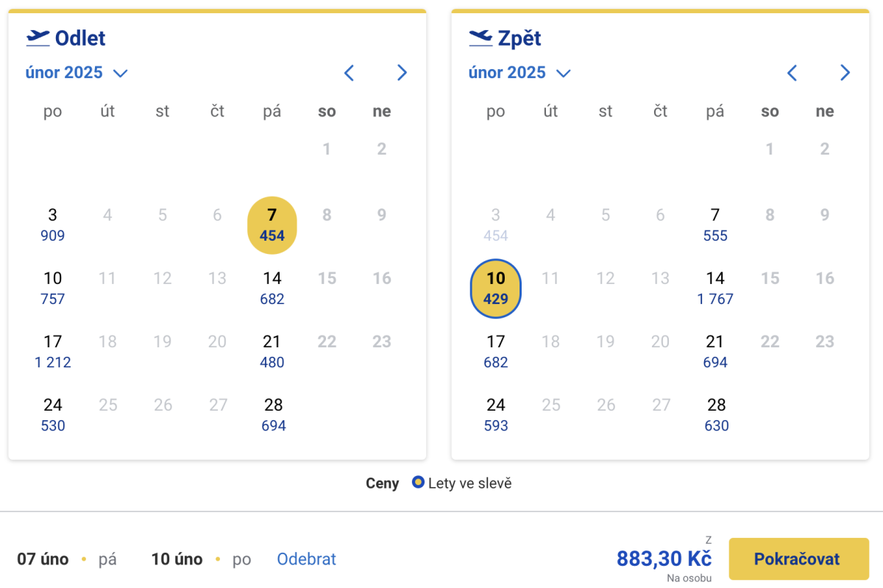883x588 pixels.
Task: Choose departure on 21st for 480
Action: [x=272, y=352]
